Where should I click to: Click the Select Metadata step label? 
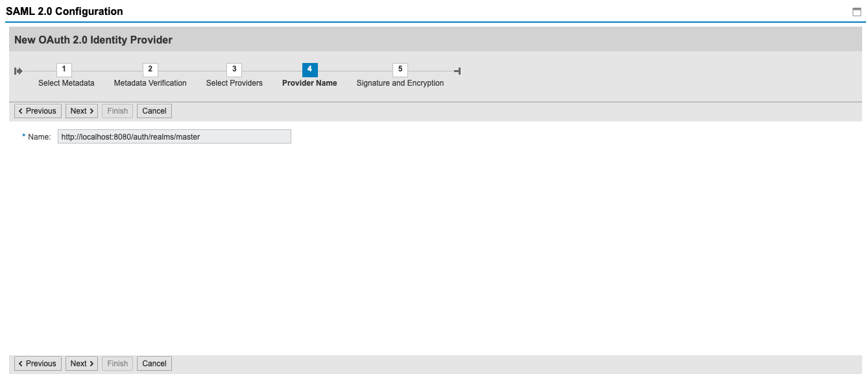(x=66, y=83)
